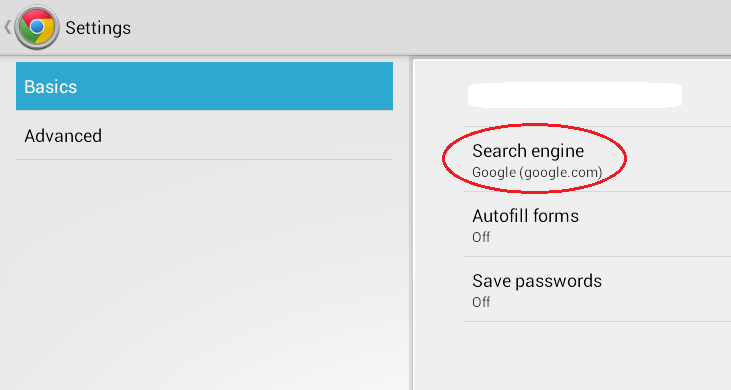This screenshot has height=390, width=731.
Task: Click the vertical divider between the panes
Action: click(411, 224)
